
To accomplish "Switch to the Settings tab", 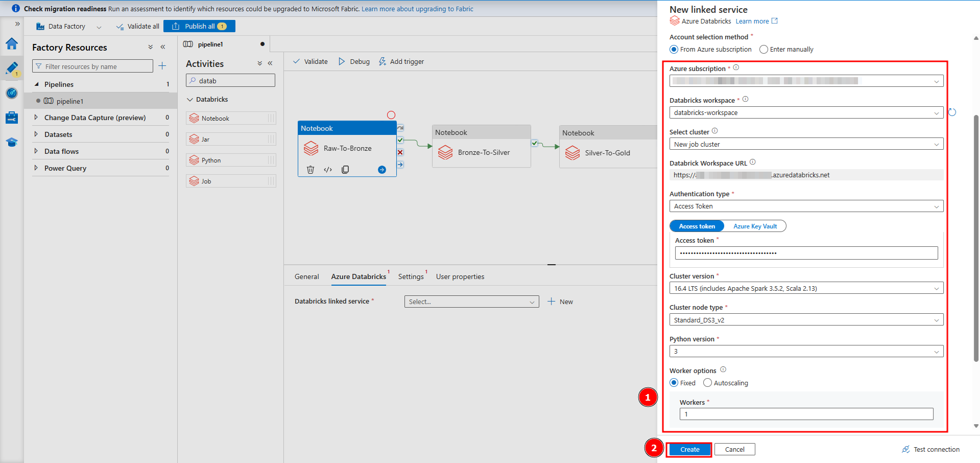I will coord(411,276).
